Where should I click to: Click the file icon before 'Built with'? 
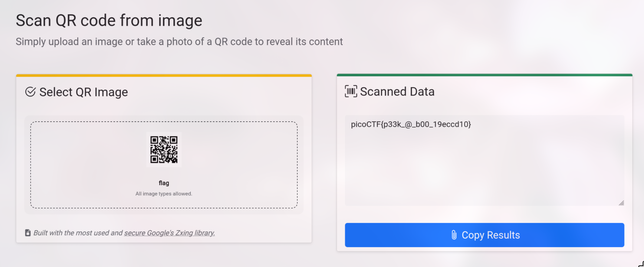(28, 233)
